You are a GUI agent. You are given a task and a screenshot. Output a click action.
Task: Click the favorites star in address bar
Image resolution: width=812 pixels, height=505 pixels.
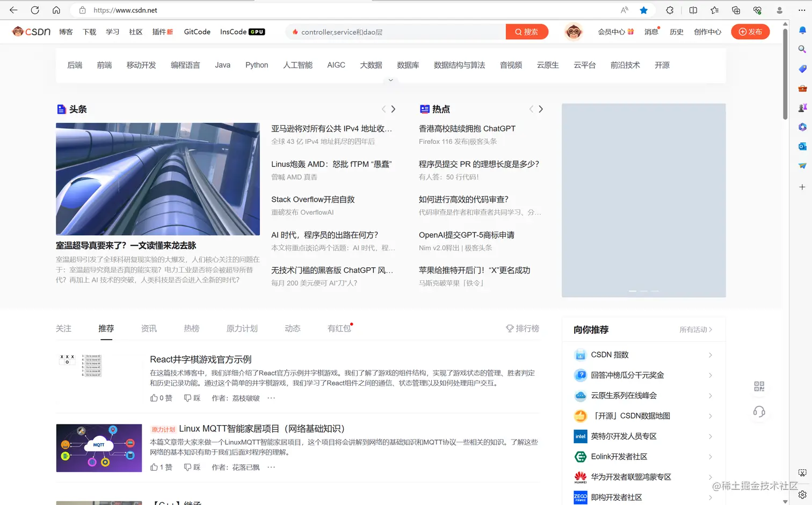pos(644,10)
